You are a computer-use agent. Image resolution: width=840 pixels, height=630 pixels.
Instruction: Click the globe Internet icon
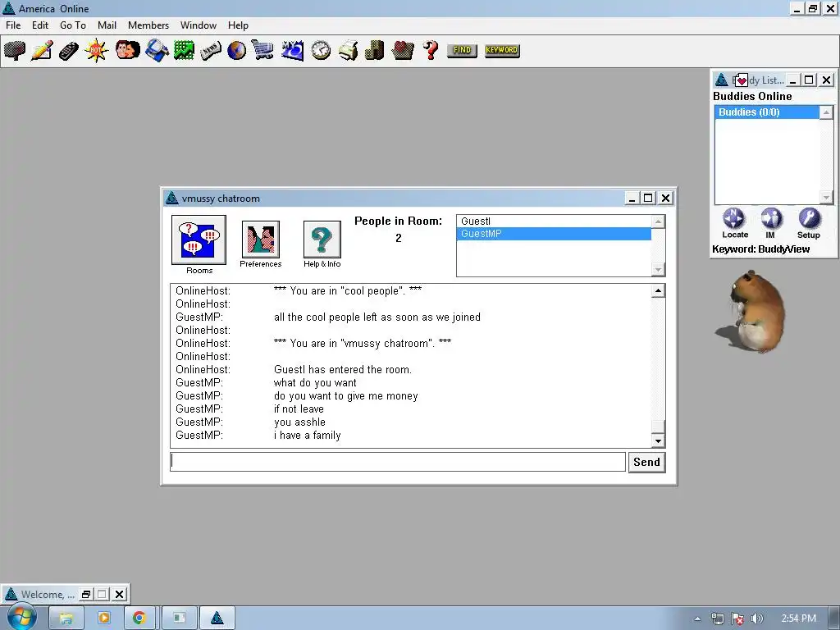236,50
